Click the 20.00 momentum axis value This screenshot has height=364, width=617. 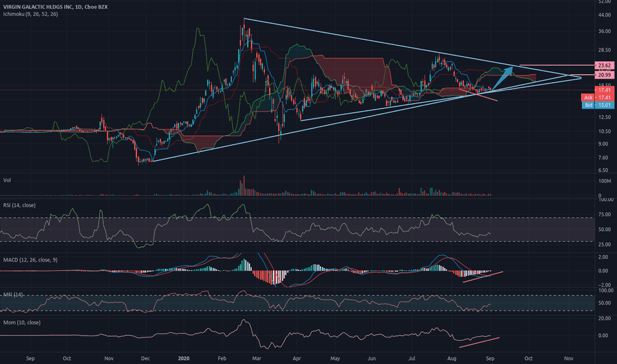[604, 318]
